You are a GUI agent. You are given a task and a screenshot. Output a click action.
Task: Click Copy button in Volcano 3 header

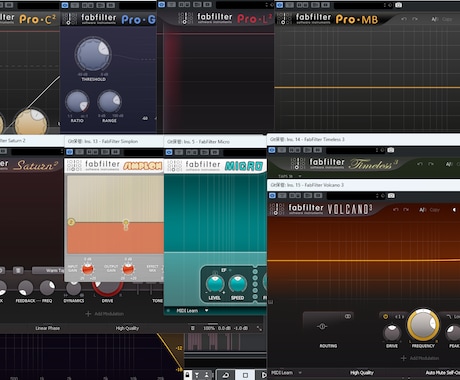point(435,210)
